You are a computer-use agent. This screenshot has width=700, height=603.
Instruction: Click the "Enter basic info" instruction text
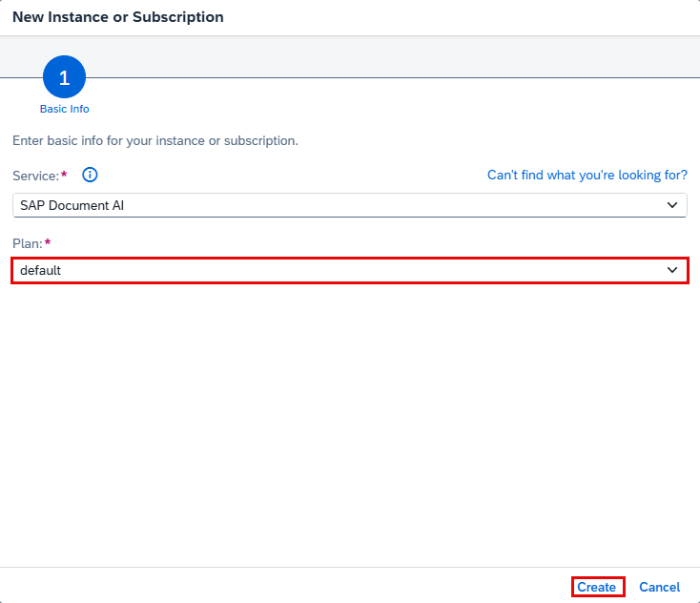click(155, 140)
